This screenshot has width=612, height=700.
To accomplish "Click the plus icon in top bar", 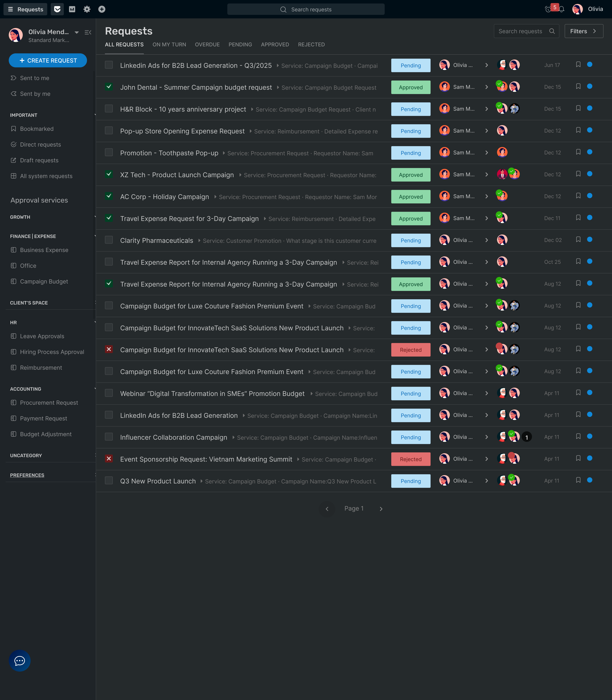I will [x=102, y=9].
